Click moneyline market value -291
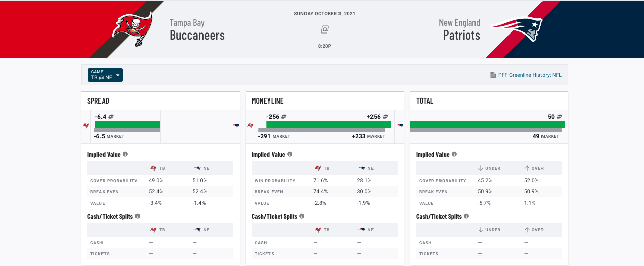This screenshot has height=266, width=644. (x=264, y=136)
